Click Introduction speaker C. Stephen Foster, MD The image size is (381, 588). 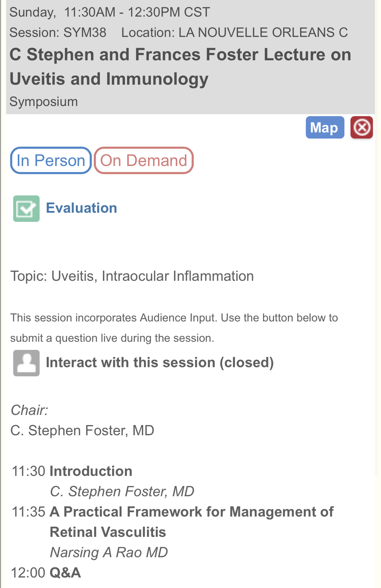(122, 491)
